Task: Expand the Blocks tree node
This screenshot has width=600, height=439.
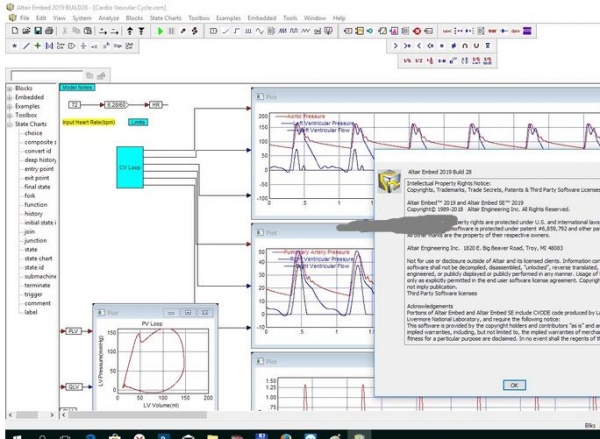Action: [10, 88]
